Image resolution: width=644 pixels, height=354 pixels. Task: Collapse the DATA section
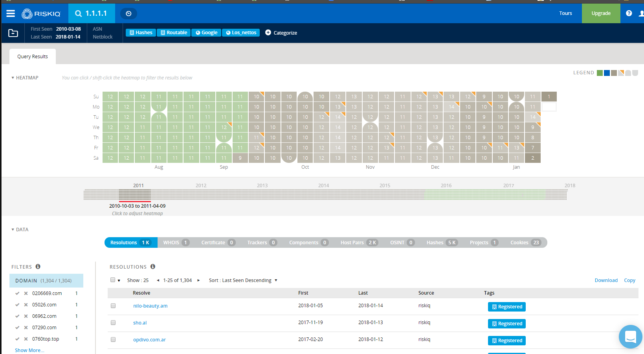(x=13, y=230)
